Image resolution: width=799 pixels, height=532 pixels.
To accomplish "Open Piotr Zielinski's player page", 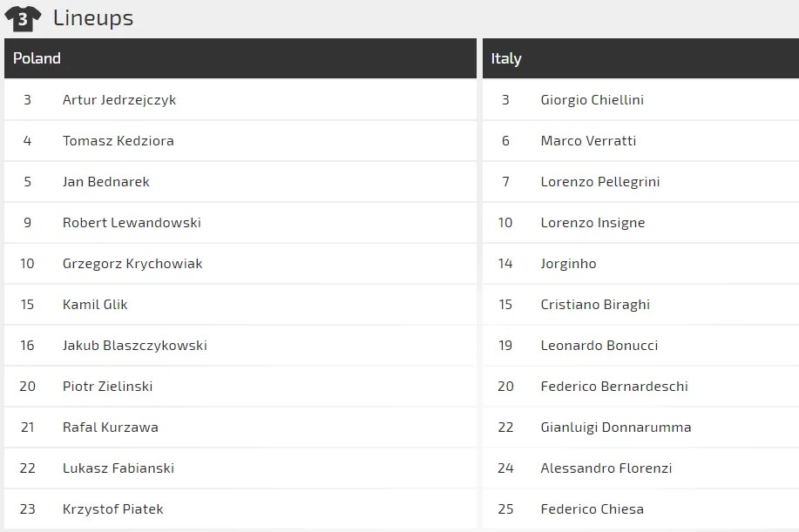I will [107, 387].
